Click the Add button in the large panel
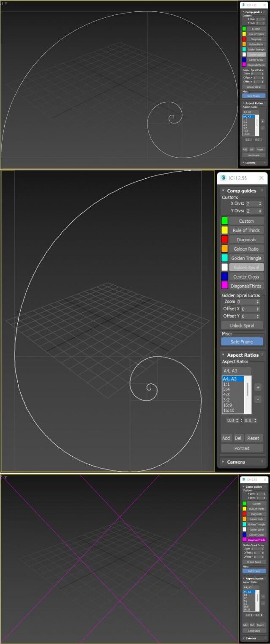The width and height of the screenshot is (270, 644). point(226,438)
